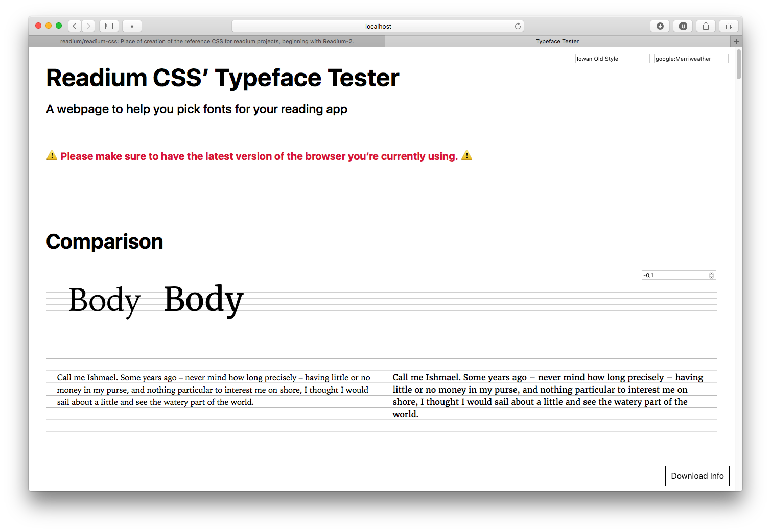Image resolution: width=771 pixels, height=532 pixels.
Task: Click the localhost address bar
Action: tap(378, 26)
